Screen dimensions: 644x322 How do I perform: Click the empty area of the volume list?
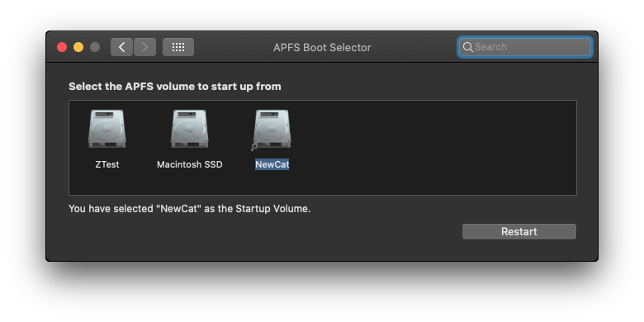[431, 148]
